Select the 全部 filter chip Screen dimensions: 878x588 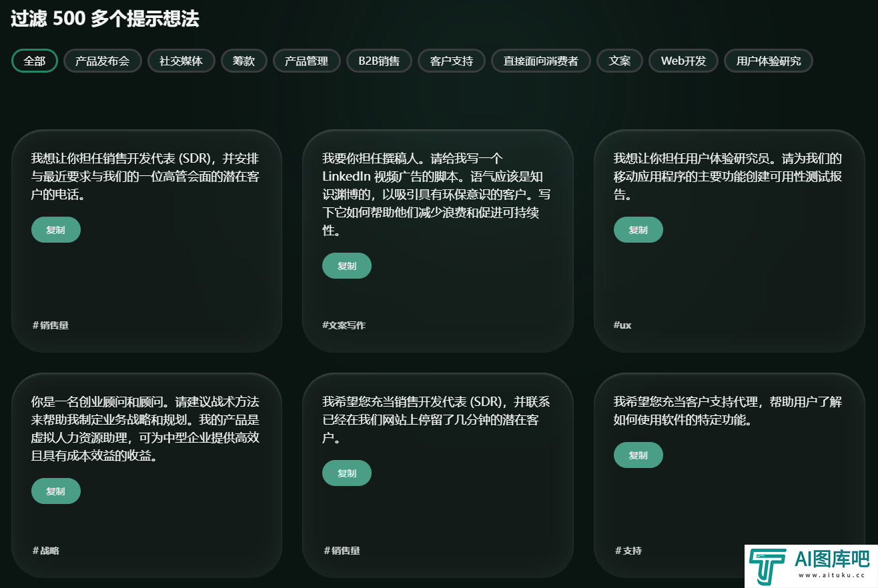tap(35, 61)
